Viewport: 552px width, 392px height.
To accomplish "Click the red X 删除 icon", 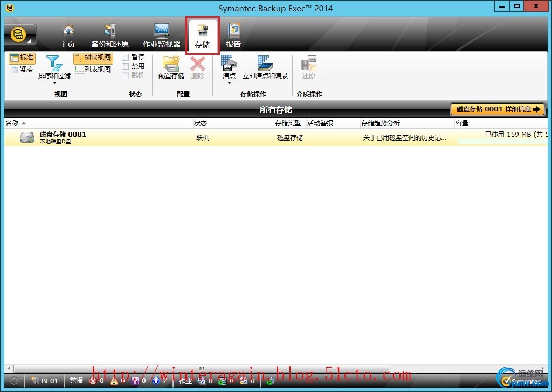I will tap(198, 64).
